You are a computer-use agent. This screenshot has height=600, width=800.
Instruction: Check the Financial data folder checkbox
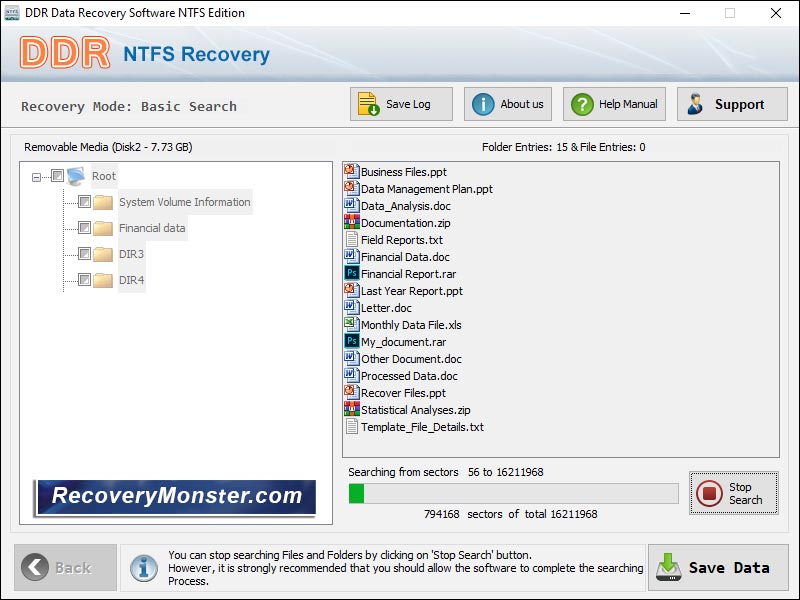pos(86,228)
